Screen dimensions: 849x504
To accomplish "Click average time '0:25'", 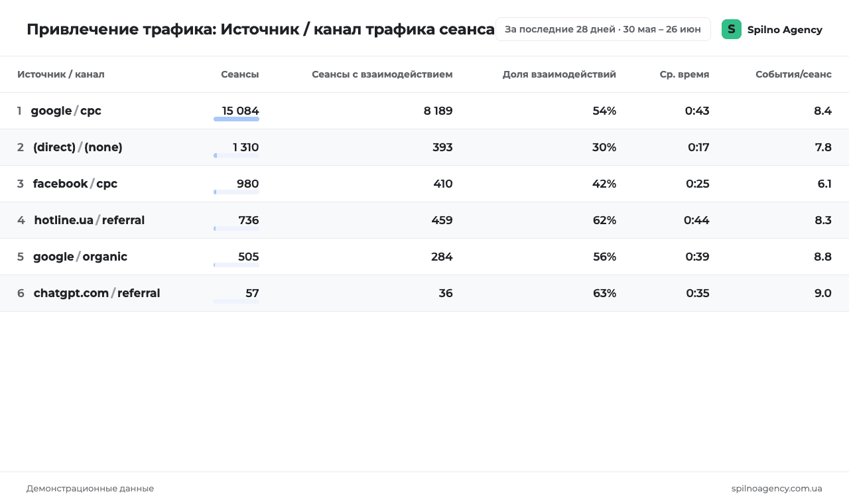I will coord(698,184).
